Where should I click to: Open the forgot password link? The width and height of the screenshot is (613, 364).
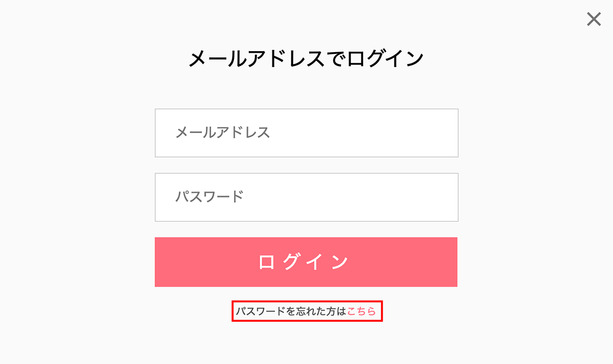(361, 312)
